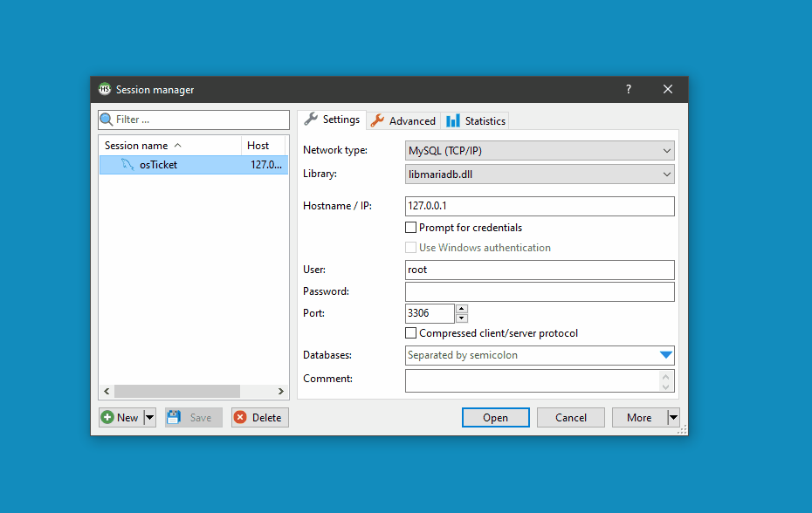Click the 127.0... host cell

[266, 165]
